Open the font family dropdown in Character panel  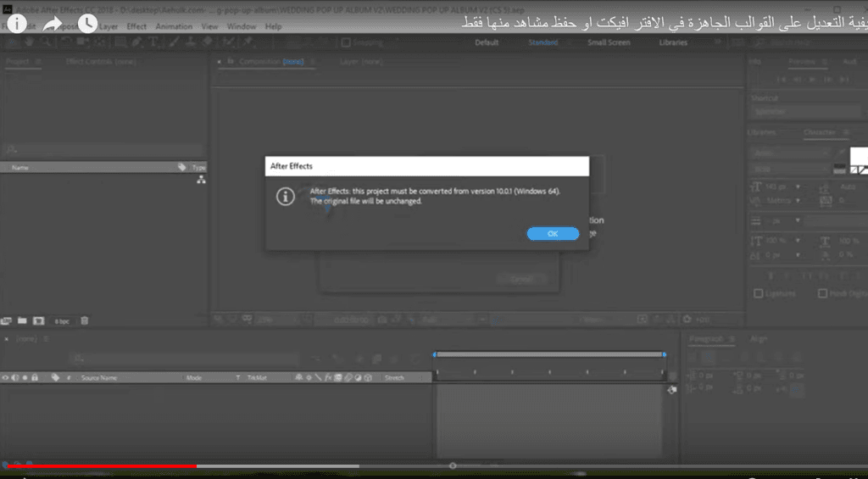(x=791, y=153)
